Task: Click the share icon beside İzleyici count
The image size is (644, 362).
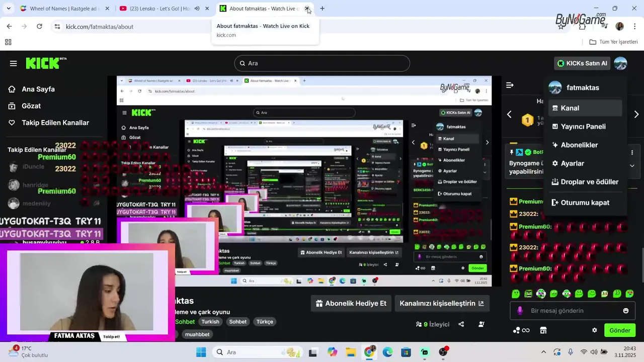Action: pyautogui.click(x=461, y=324)
